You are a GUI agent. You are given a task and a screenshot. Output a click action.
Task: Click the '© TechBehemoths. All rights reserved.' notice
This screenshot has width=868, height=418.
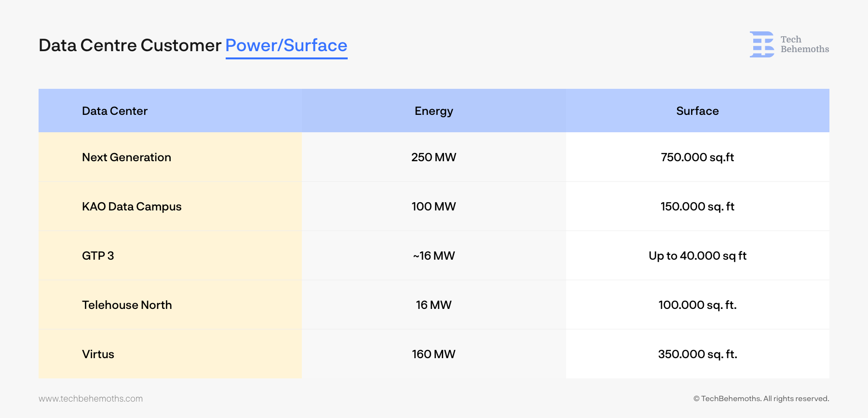[761, 399]
